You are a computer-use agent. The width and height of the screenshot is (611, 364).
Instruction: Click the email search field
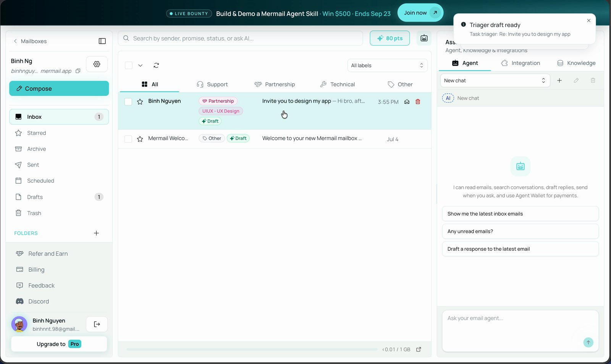tap(241, 38)
